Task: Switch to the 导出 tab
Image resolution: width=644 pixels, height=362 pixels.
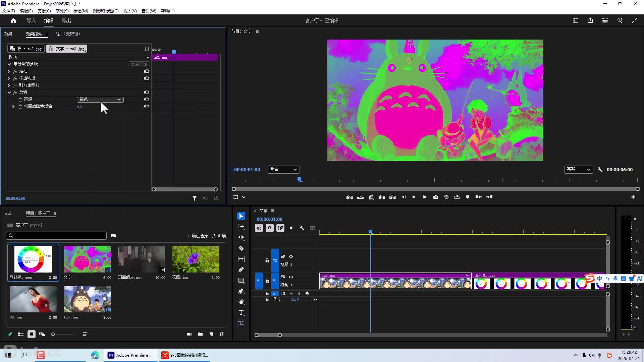Action: [66, 20]
